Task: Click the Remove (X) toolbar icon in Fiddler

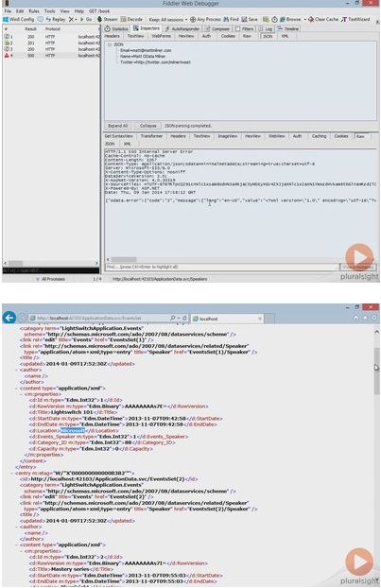Action: click(71, 19)
